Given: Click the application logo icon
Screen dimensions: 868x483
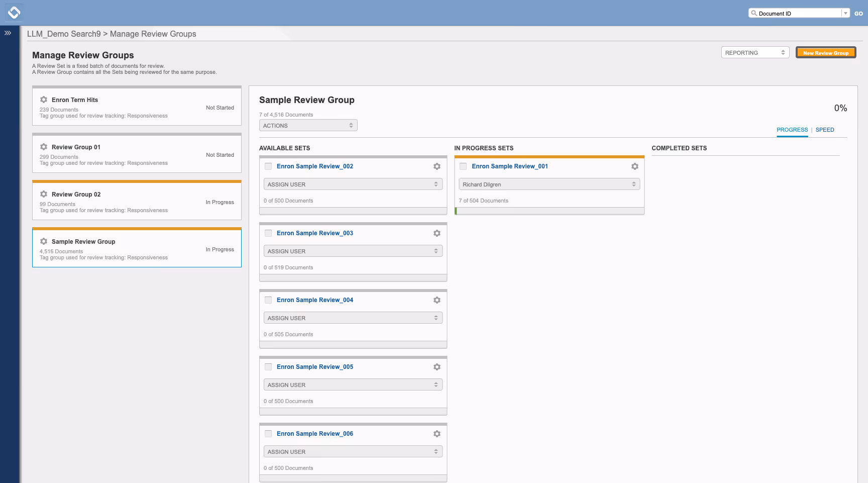Looking at the screenshot, I should [x=14, y=12].
